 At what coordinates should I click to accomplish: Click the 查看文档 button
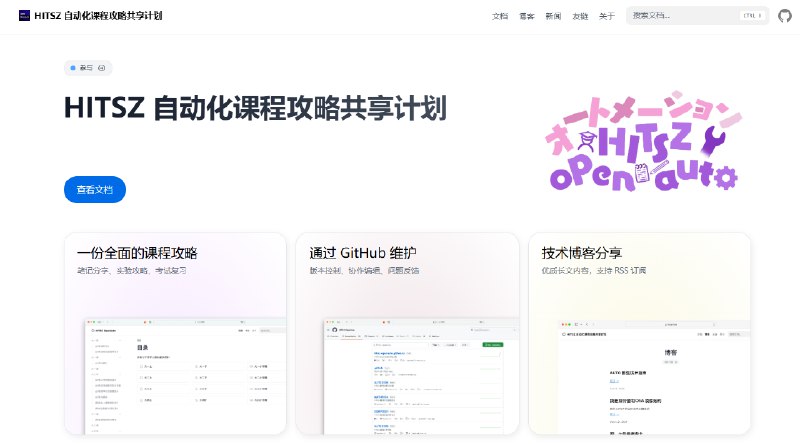[x=95, y=189]
